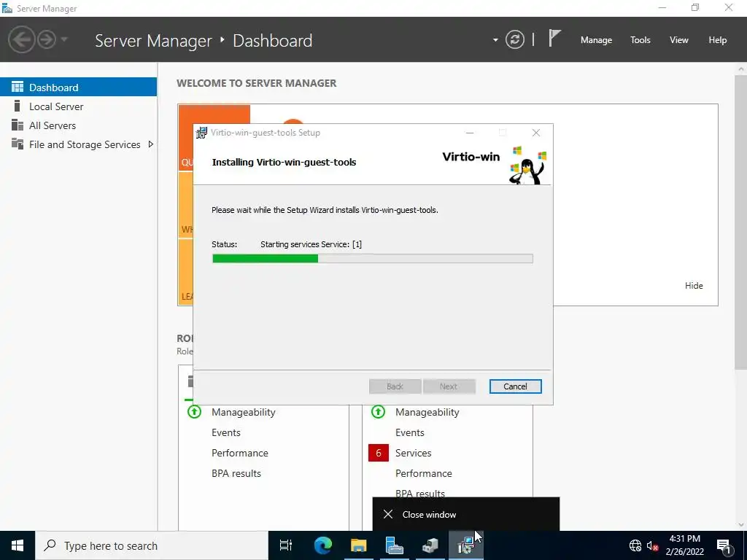Expand File and Storage Services arrow
This screenshot has width=747, height=560.
pos(150,144)
